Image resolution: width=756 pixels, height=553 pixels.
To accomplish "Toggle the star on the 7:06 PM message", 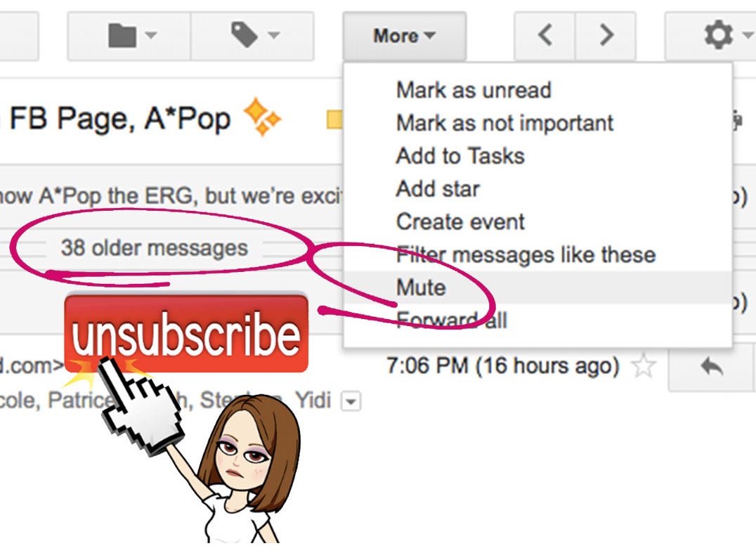I will coord(644,366).
